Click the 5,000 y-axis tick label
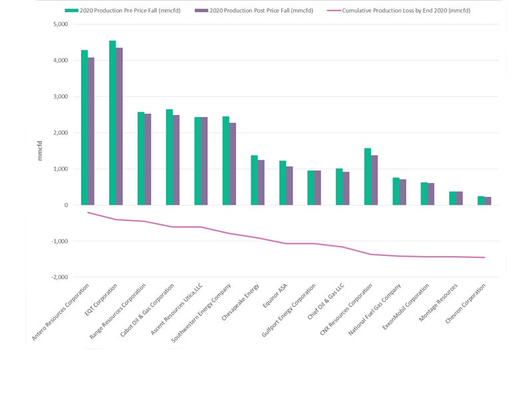Viewport: 532px width, 399px height. 60,24
